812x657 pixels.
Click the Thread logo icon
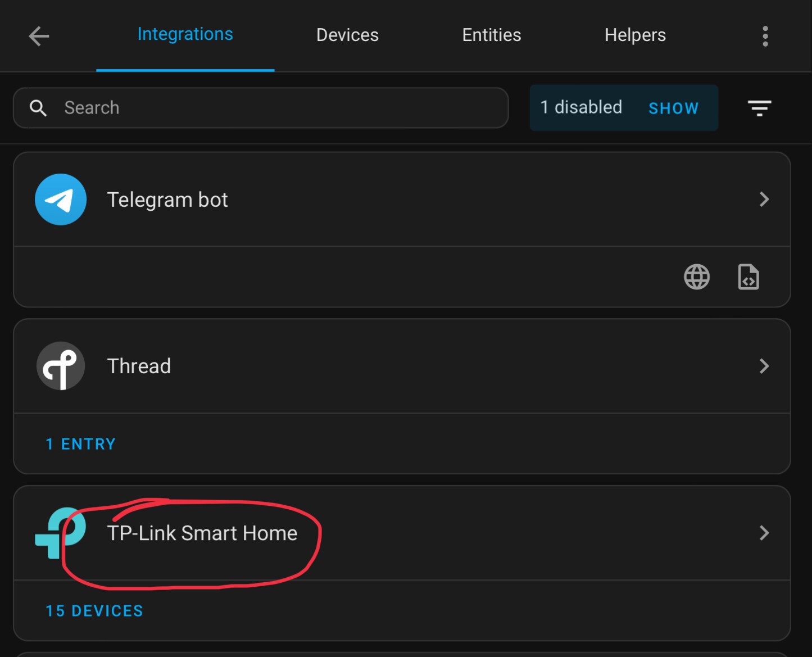pos(61,366)
